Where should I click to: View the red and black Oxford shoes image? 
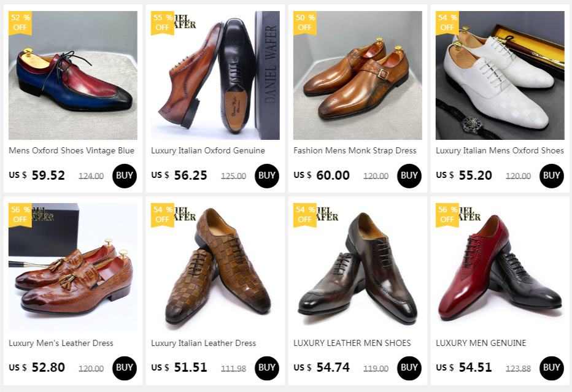click(500, 267)
